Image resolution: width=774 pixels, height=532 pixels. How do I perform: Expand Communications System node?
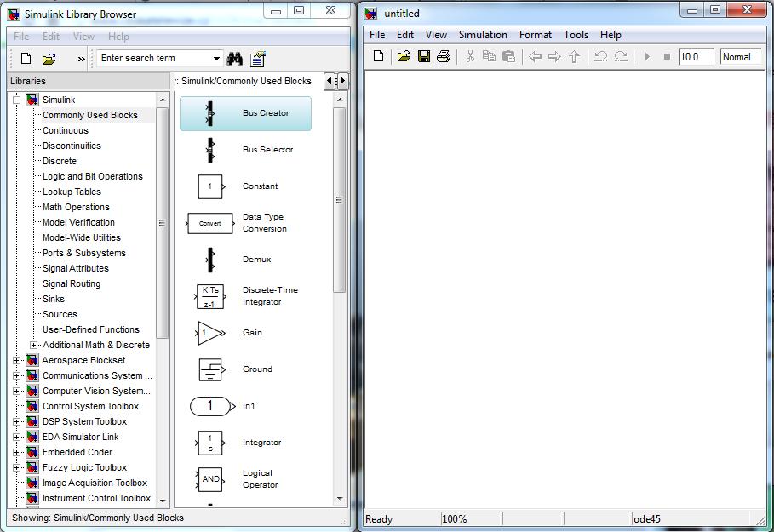pyautogui.click(x=16, y=375)
